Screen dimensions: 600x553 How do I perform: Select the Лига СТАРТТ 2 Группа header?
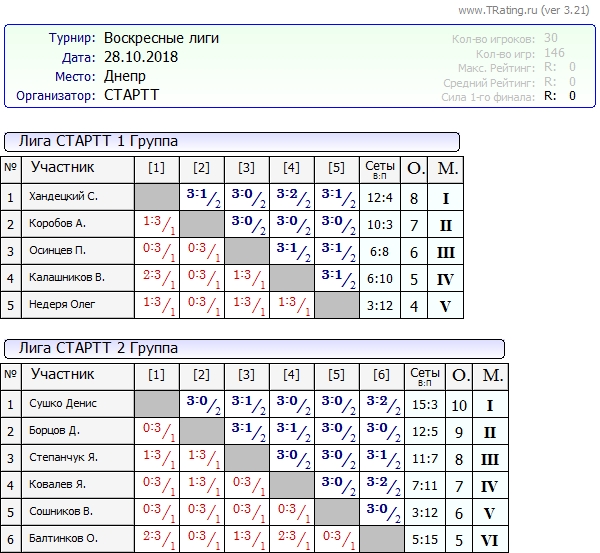point(98,348)
